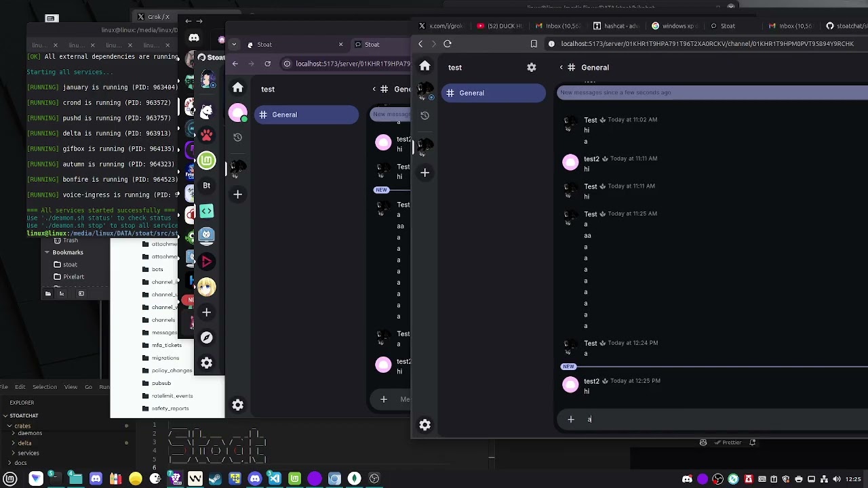The height and width of the screenshot is (488, 868).
Task: Reload page in right browser window
Action: click(448, 44)
